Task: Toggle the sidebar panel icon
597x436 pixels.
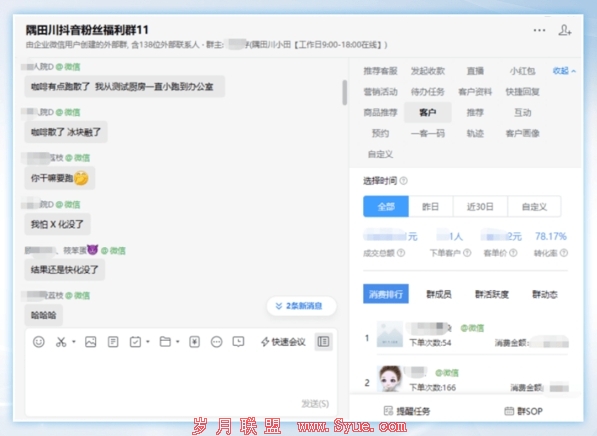Action: coord(323,342)
